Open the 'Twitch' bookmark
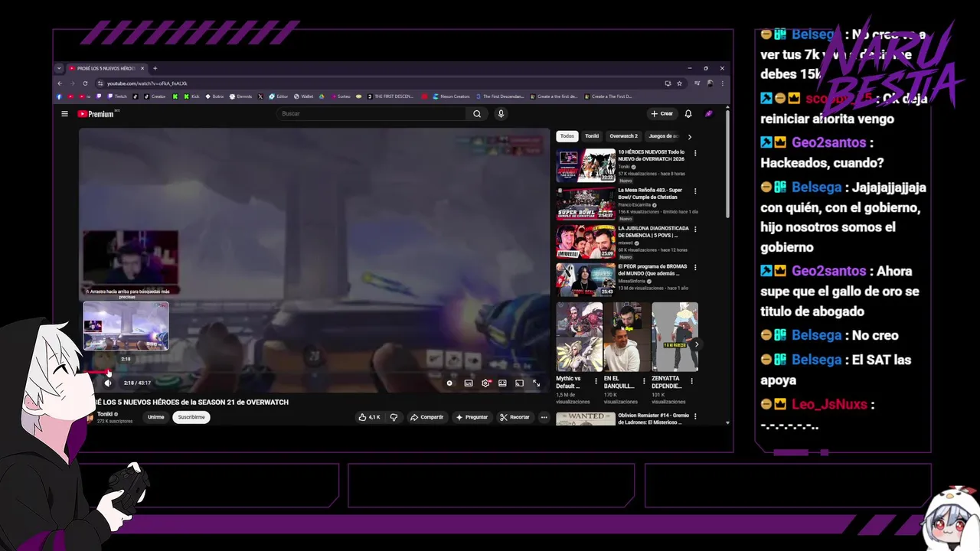Screen dimensions: 980x551 tap(117, 96)
